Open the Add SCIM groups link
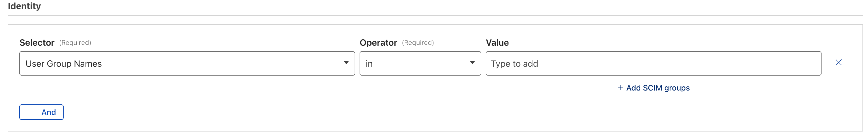The image size is (868, 134). point(658,88)
